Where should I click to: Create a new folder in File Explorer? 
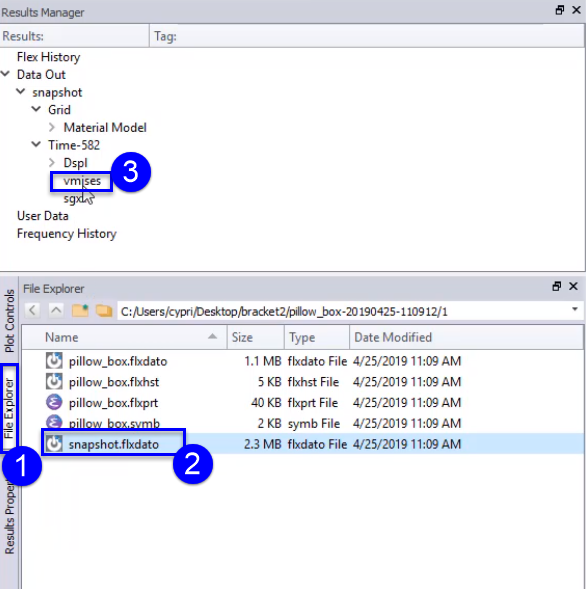tap(80, 311)
